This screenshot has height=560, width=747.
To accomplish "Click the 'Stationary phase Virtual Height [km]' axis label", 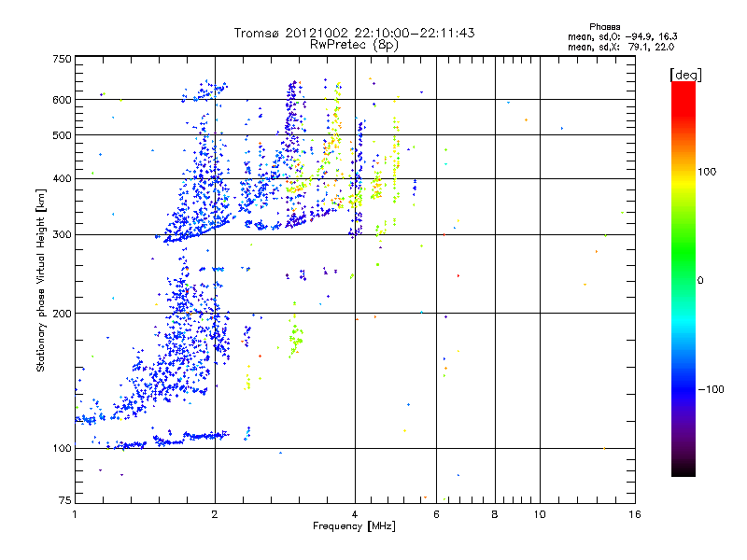I will (x=41, y=281).
